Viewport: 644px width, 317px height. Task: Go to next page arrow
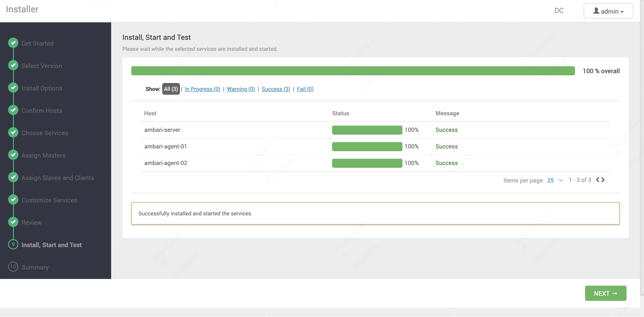[x=603, y=180]
